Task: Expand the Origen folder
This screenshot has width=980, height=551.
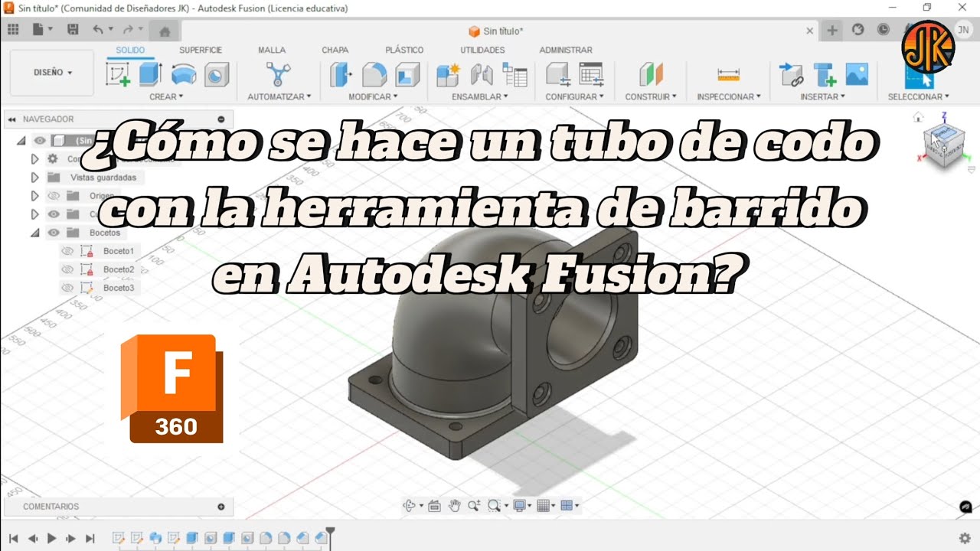Action: (x=34, y=196)
